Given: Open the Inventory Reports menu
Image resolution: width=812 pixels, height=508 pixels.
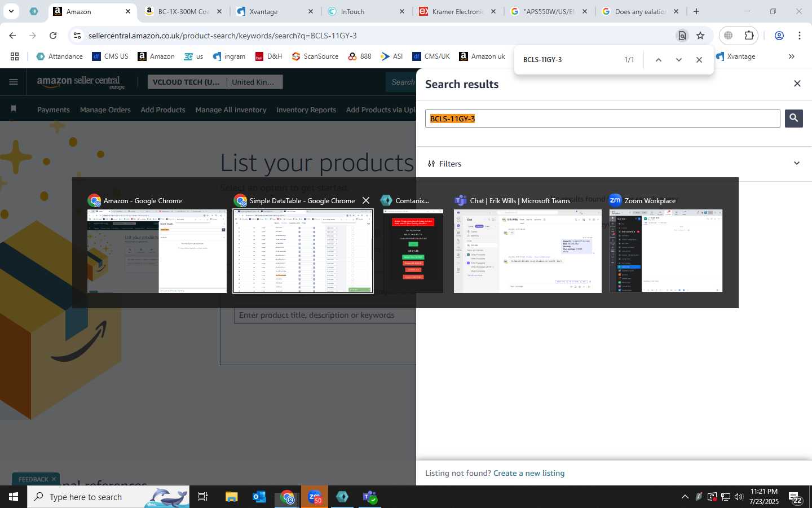Looking at the screenshot, I should [306, 110].
